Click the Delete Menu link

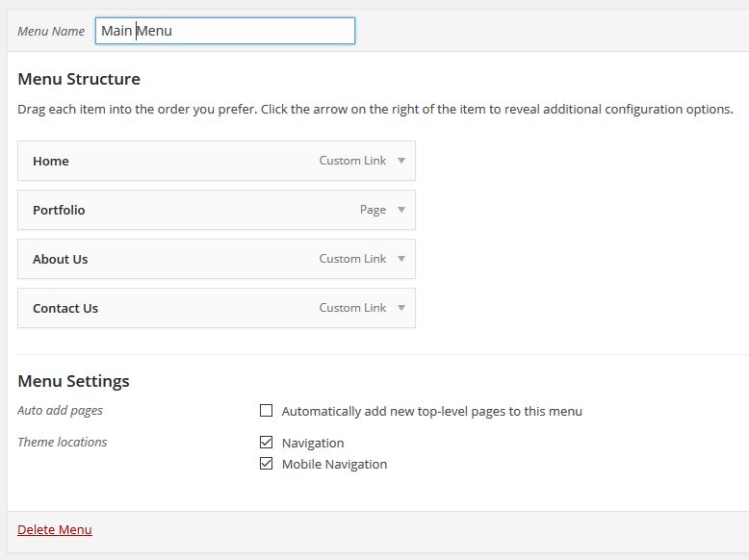pos(55,529)
